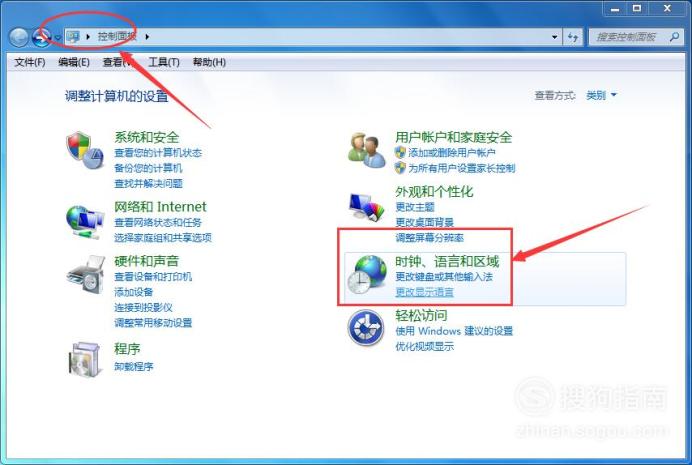Click the back navigation arrow button
This screenshot has height=465, width=692.
coord(19,37)
